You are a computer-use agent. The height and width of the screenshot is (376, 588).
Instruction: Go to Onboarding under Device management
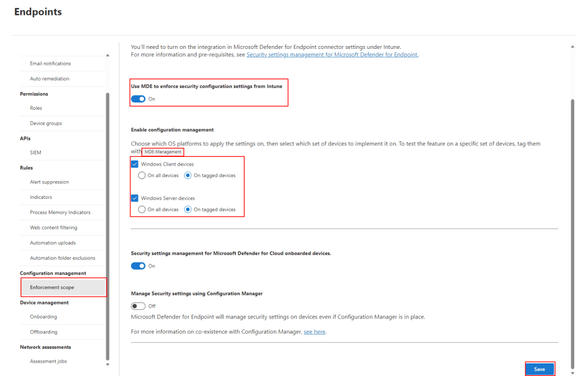(44, 317)
